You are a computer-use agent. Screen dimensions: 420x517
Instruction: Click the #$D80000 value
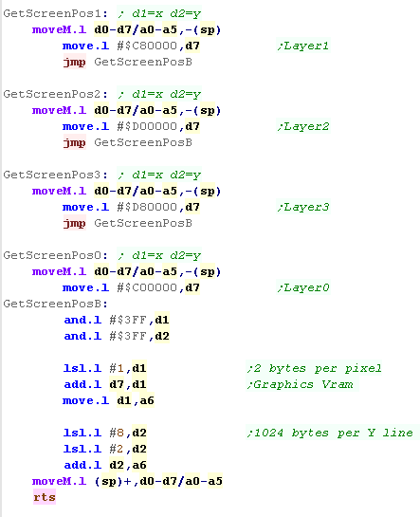click(x=147, y=207)
